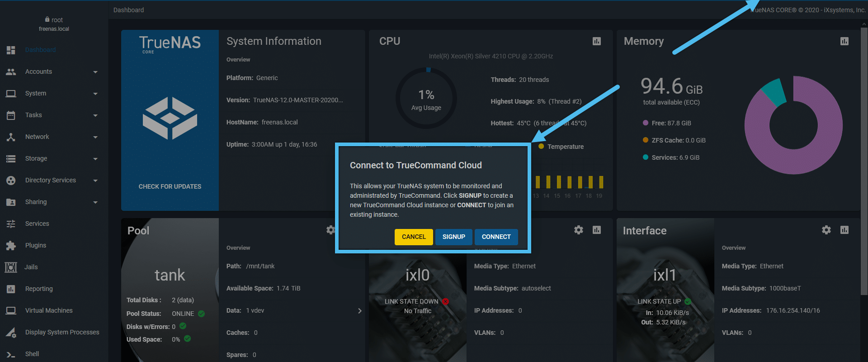Open Pool card settings gear

331,230
